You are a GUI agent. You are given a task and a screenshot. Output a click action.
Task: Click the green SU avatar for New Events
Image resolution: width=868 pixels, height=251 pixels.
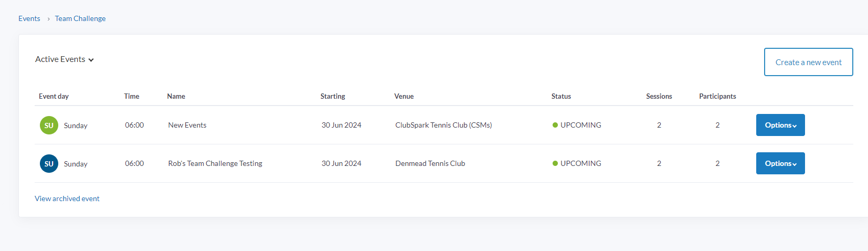click(x=49, y=125)
